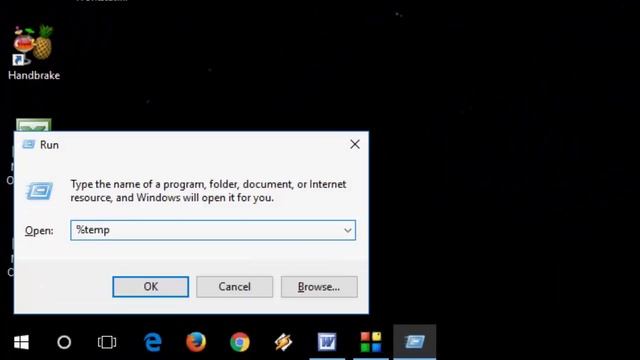Viewport: 640px width, 360px height.
Task: Click the "Open:" label
Action: click(39, 231)
